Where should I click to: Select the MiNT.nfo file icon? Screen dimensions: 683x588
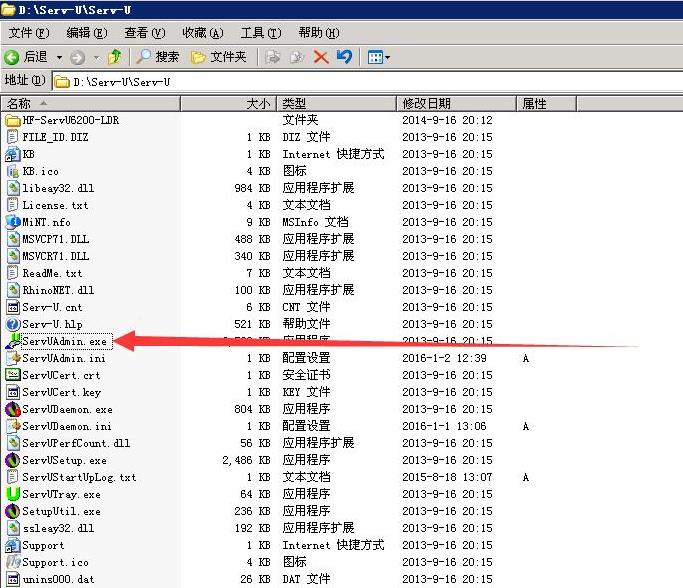[x=13, y=222]
